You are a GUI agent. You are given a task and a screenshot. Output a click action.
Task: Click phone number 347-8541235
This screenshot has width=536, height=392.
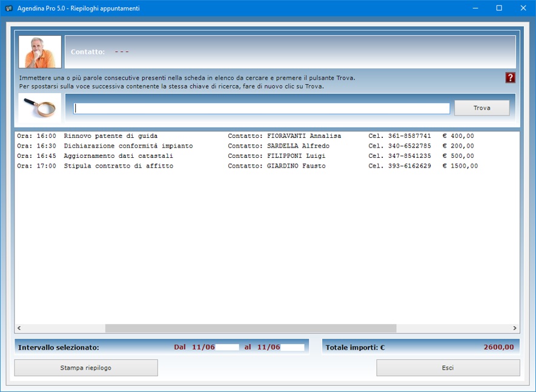tap(409, 155)
